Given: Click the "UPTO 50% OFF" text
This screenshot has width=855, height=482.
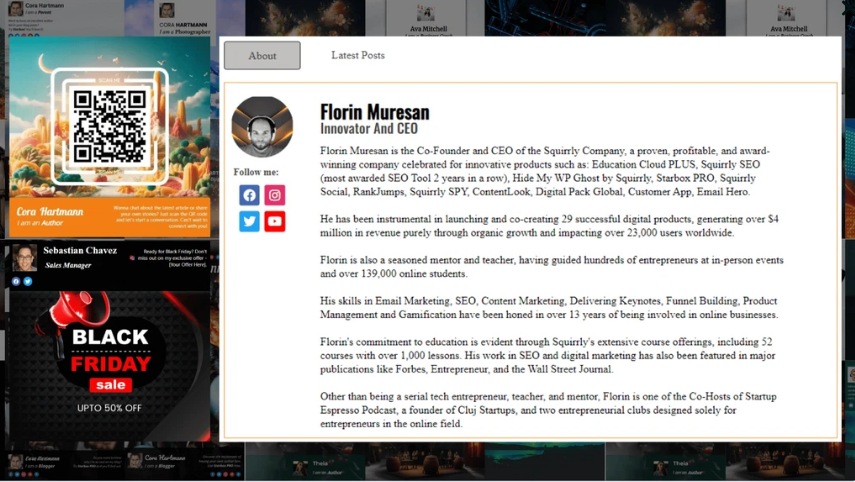Looking at the screenshot, I should coord(109,408).
